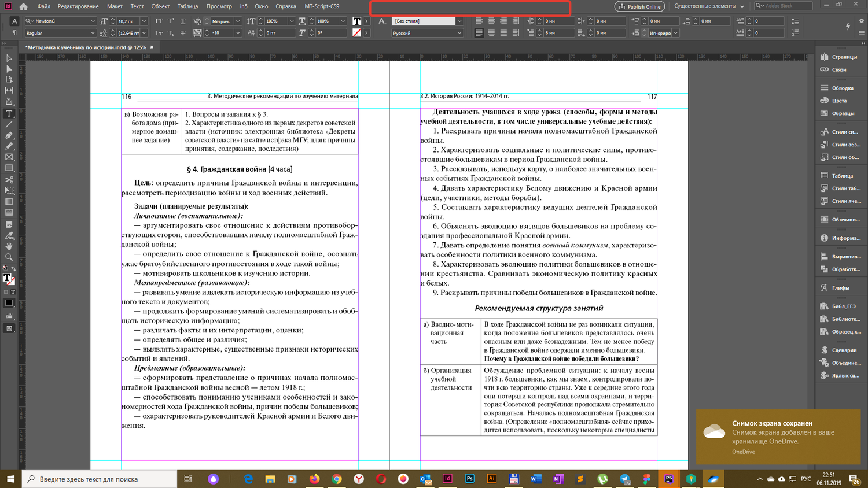Open the Глифы (Glyphs) panel
Viewport: 868px width, 488px height.
click(840, 288)
